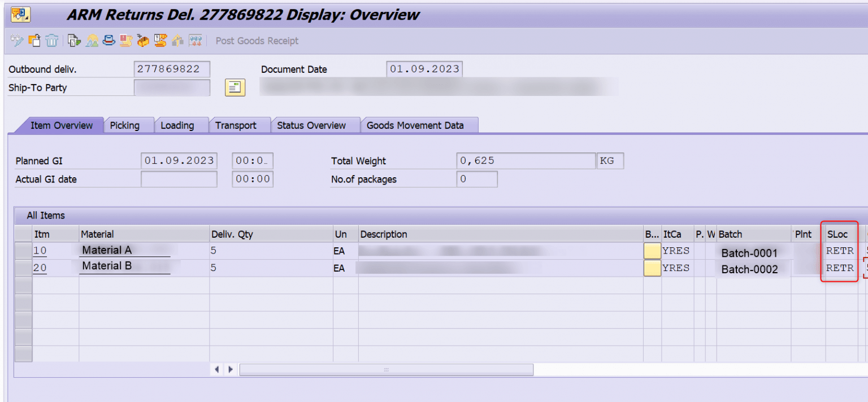
Task: Open the Goods Movement Data tab
Action: (419, 125)
